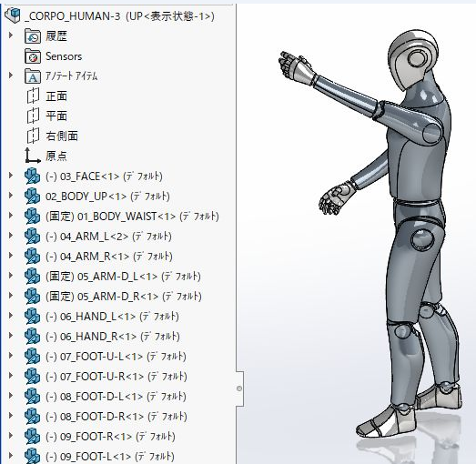Expand the 09_FOOT-L component tree

(11, 456)
